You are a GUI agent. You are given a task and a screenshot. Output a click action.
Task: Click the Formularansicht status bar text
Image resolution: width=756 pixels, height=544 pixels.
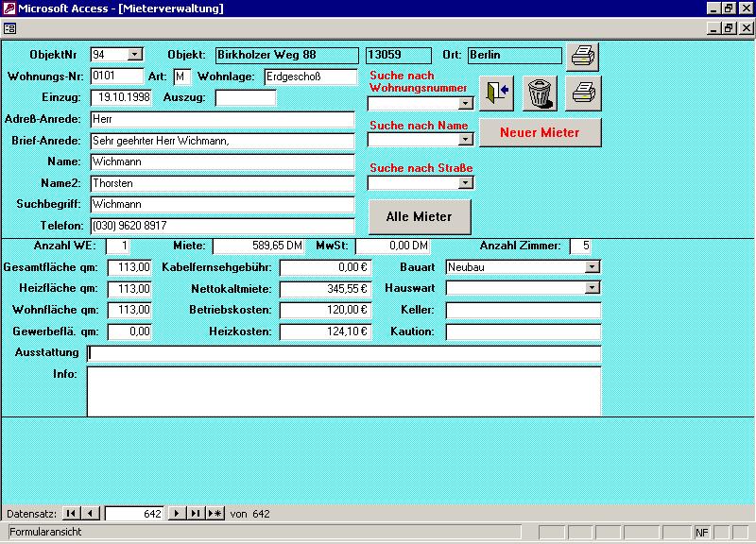(45, 532)
